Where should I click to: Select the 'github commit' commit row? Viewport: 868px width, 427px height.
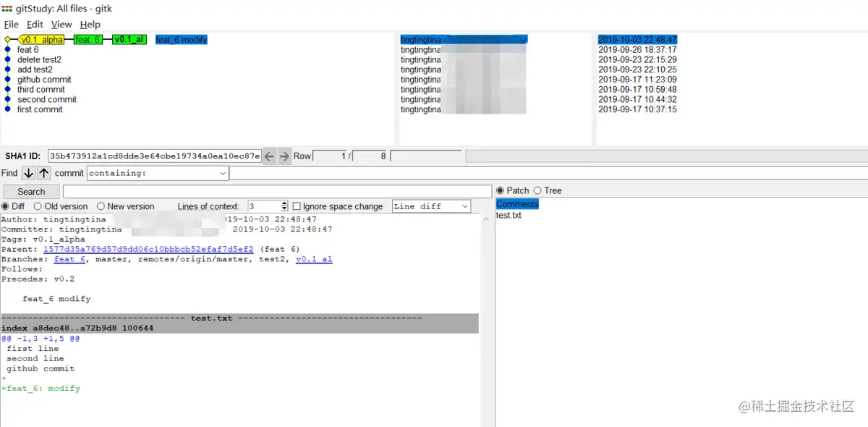[44, 80]
